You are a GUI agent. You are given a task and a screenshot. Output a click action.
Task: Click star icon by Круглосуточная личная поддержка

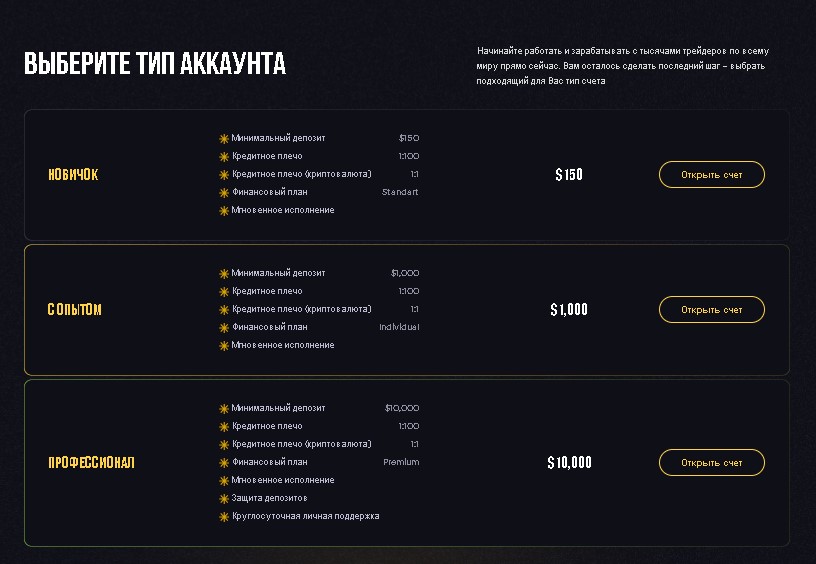click(224, 517)
